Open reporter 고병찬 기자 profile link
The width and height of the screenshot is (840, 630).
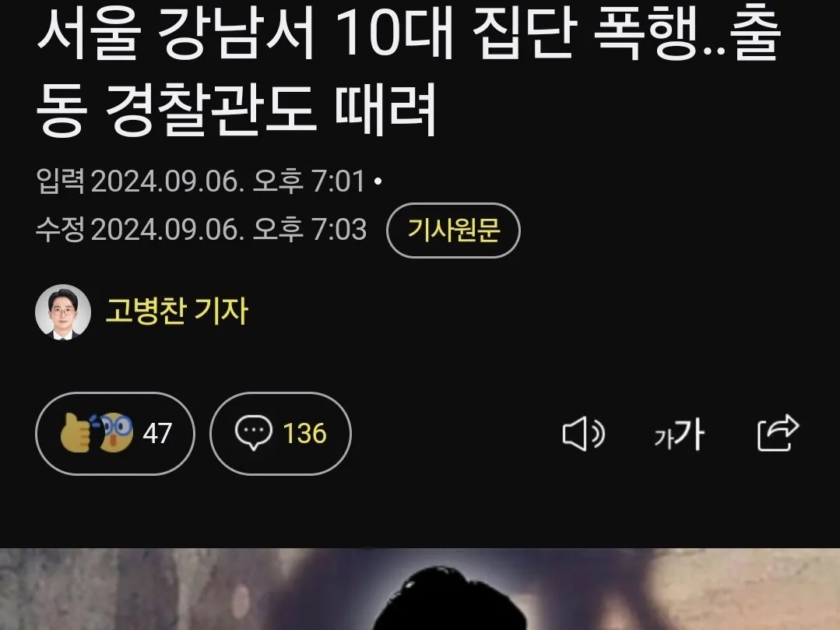tap(177, 311)
